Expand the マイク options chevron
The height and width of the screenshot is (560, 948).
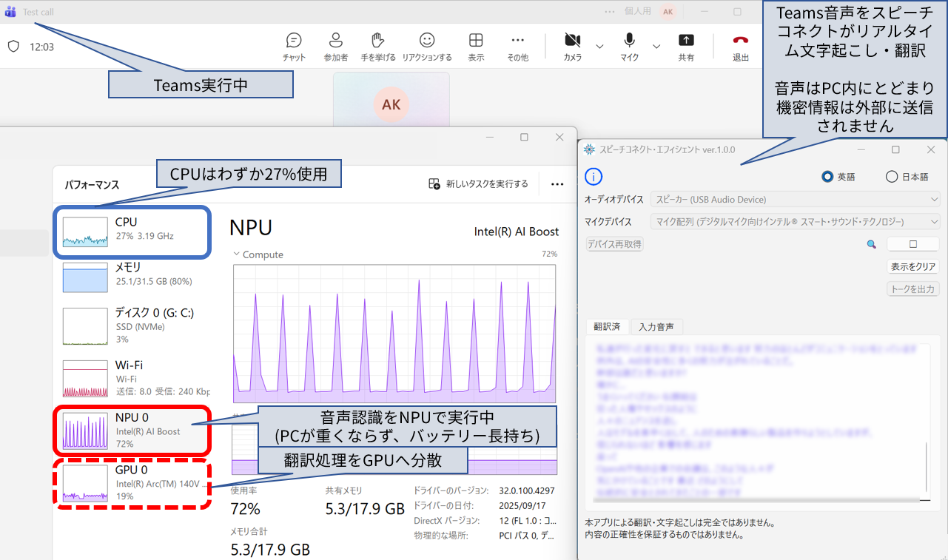[x=656, y=46]
